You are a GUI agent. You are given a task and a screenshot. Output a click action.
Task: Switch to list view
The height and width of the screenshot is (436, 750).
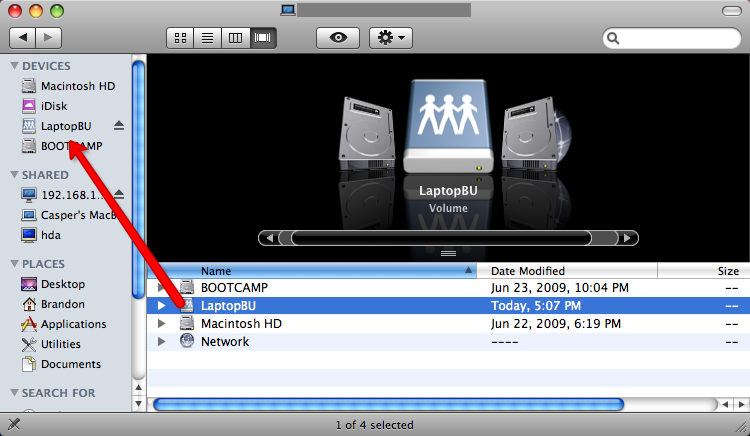point(207,38)
